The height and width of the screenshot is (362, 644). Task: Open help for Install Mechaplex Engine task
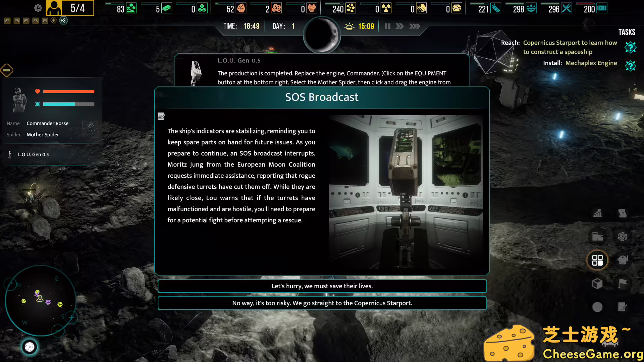coord(630,66)
